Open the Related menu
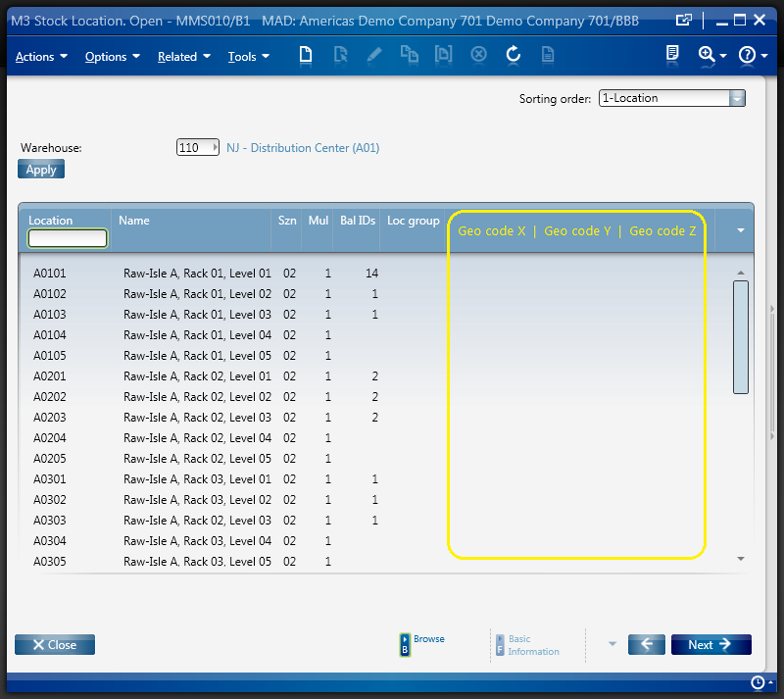The height and width of the screenshot is (699, 784). point(183,57)
